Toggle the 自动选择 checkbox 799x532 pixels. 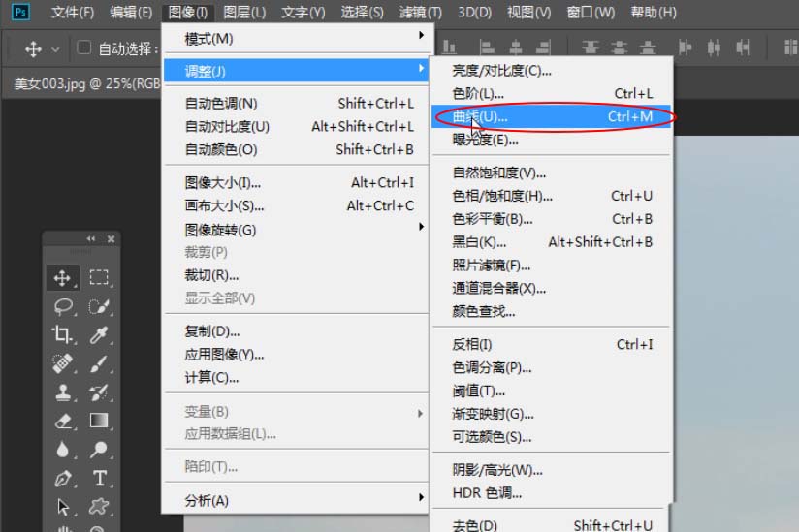(83, 47)
